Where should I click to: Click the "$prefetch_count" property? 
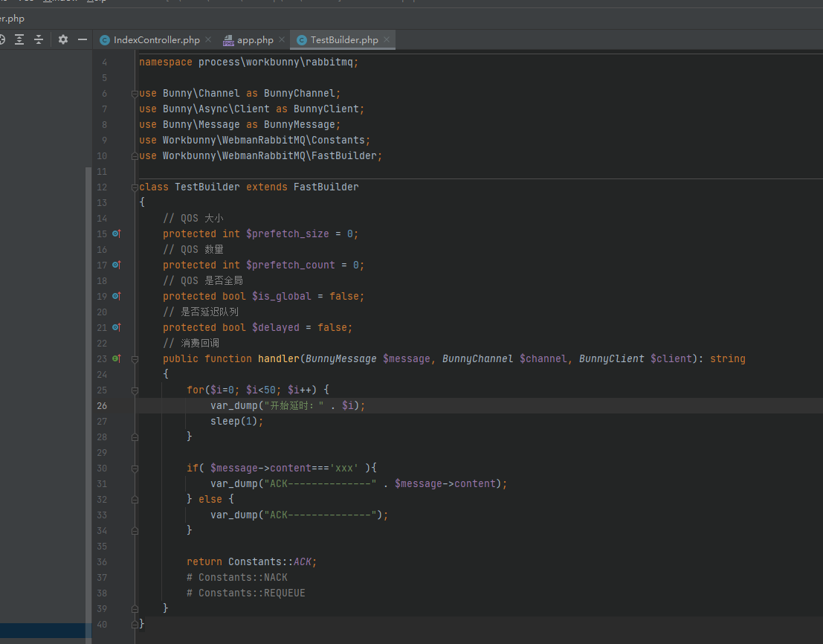pos(290,265)
